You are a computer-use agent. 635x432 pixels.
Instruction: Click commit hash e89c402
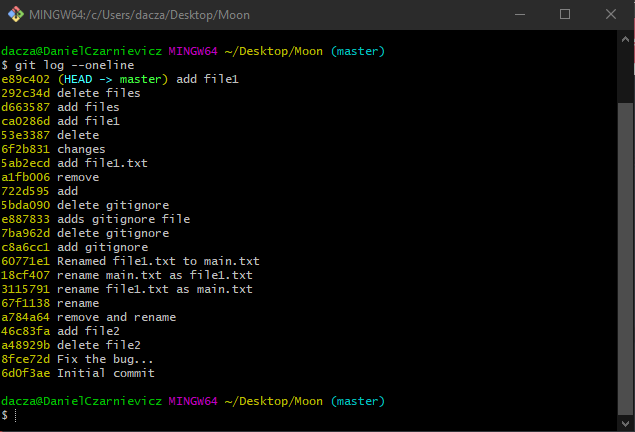pyautogui.click(x=25, y=79)
